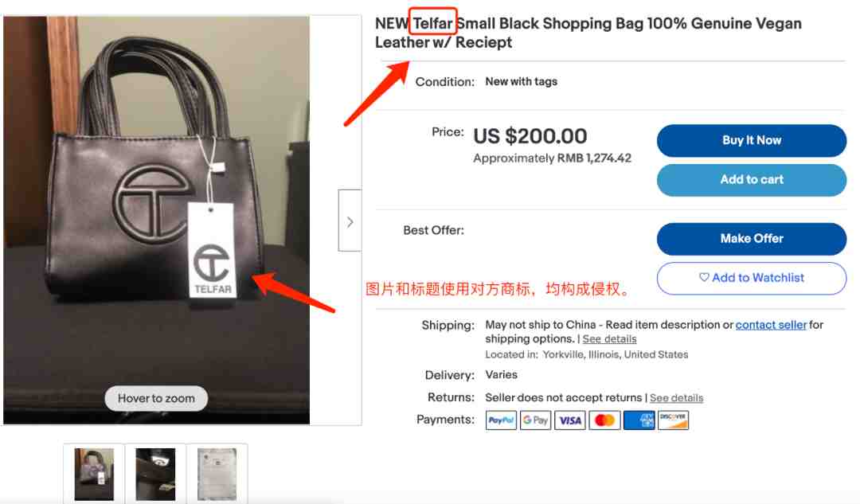Click the Make Offer button
Image resolution: width=860 pixels, height=504 pixels.
coord(752,239)
